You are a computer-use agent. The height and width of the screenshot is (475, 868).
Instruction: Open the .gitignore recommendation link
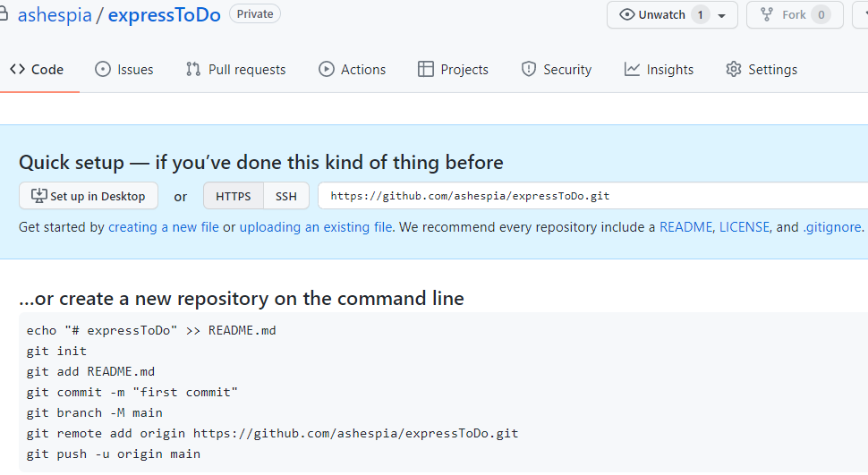tap(832, 227)
